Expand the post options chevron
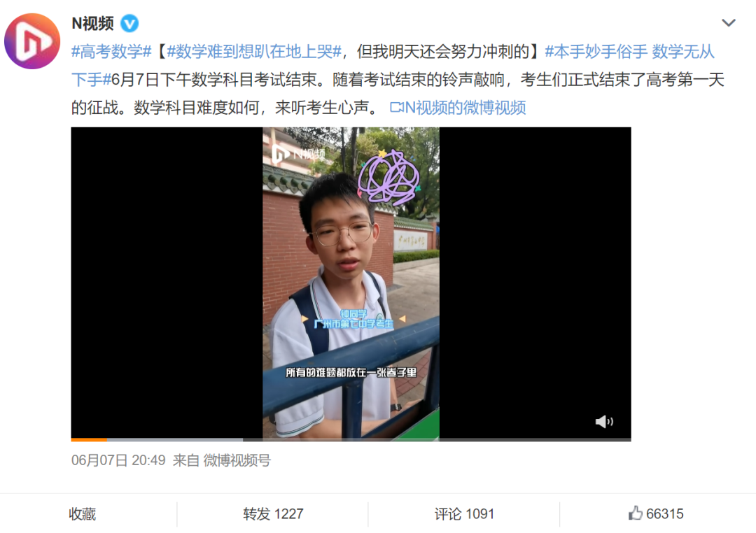 click(x=728, y=22)
